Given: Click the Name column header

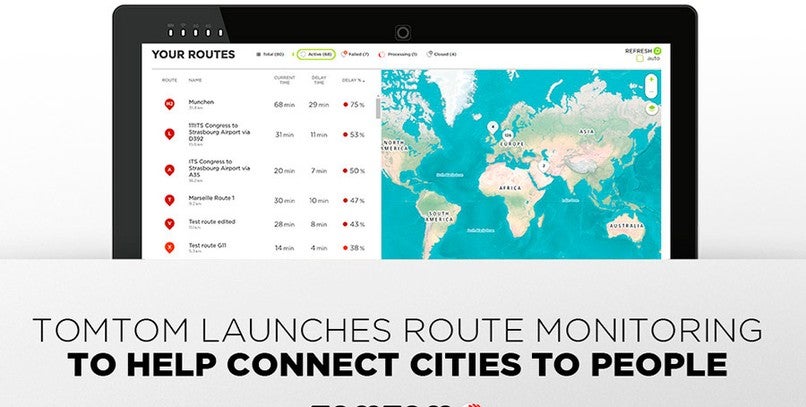Looking at the screenshot, I should 195,80.
